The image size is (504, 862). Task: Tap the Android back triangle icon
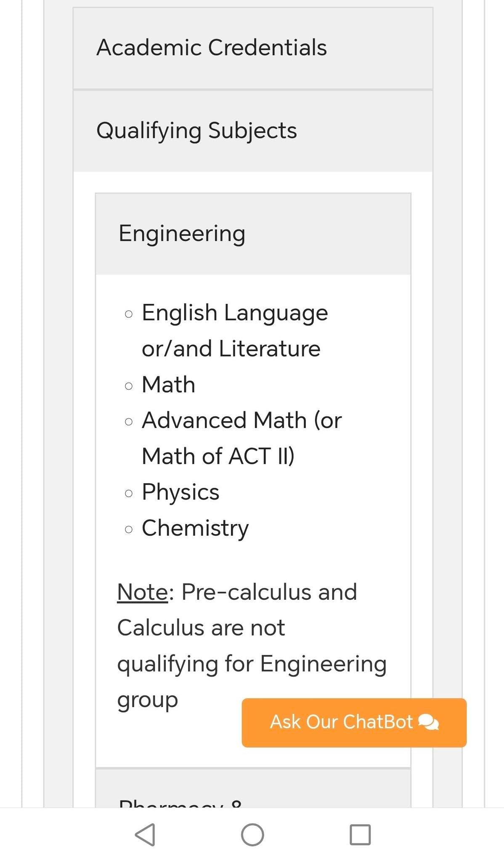point(145,835)
